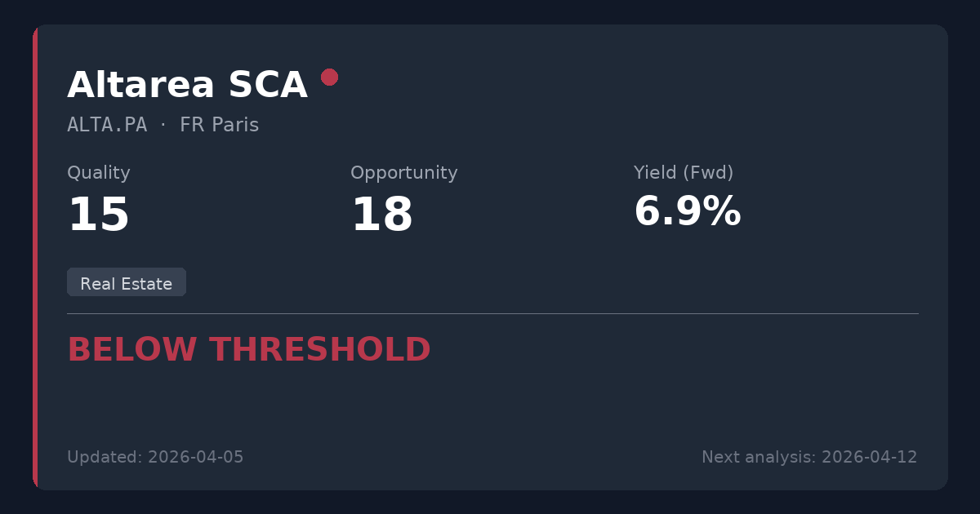
Task: Click the Updated 2026-04-05 timestamp
Action: pos(155,458)
